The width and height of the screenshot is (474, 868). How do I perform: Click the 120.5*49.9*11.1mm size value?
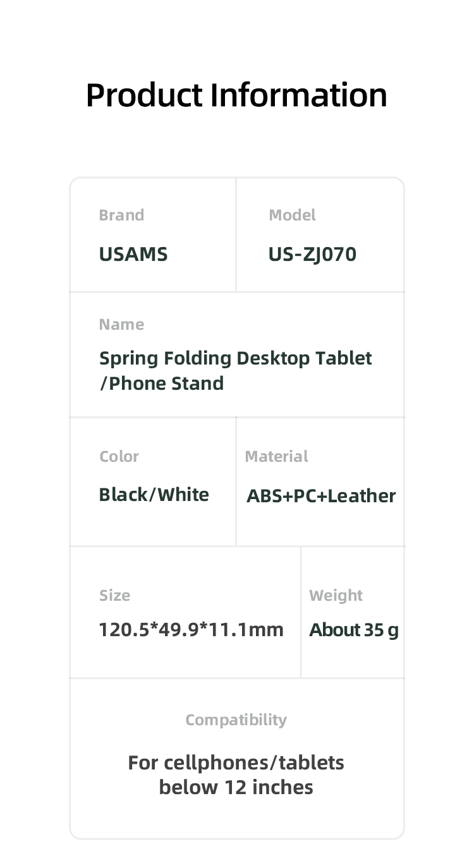point(191,630)
